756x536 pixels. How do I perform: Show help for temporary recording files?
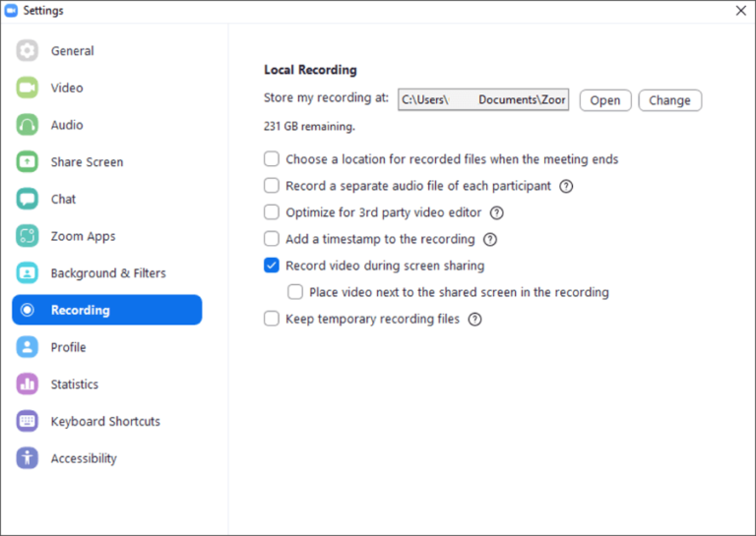click(x=474, y=320)
